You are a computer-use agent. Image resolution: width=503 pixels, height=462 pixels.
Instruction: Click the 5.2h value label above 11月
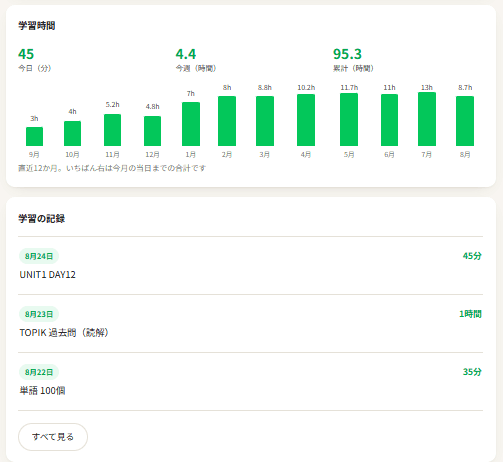tap(112, 105)
